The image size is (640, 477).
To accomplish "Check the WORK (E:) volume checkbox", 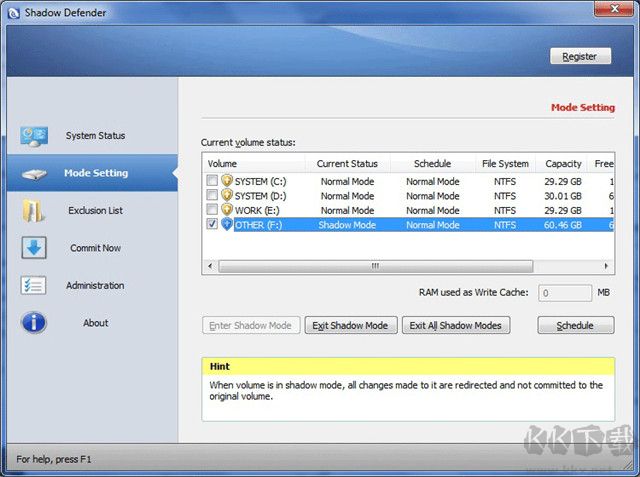I will click(x=212, y=209).
